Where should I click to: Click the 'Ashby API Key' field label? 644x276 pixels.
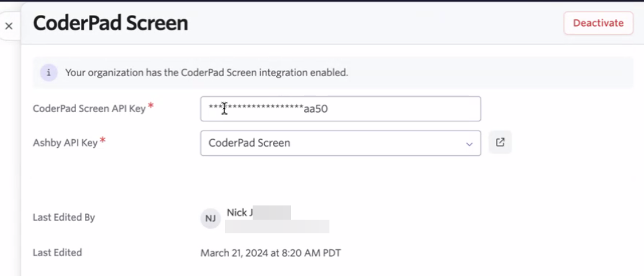coord(65,143)
